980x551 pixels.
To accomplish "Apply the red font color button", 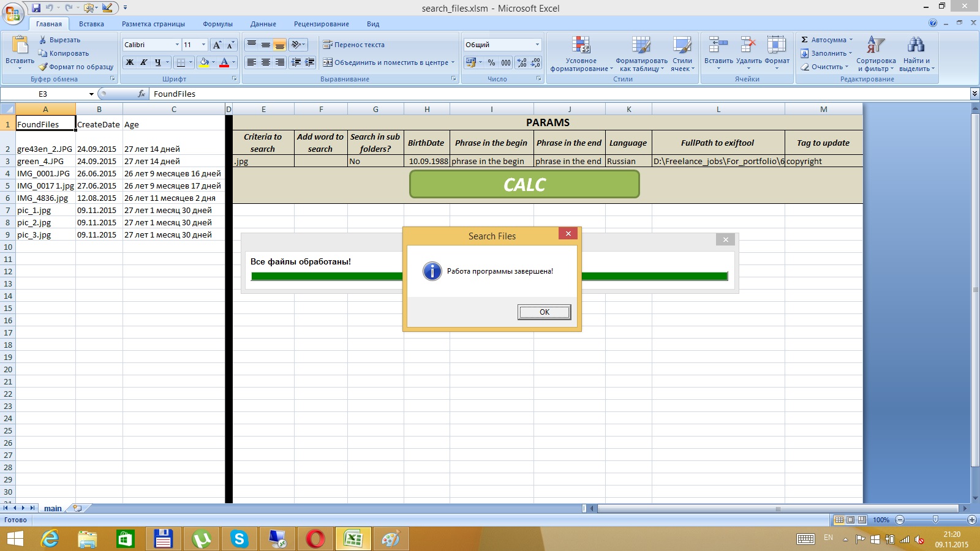I will coord(224,62).
